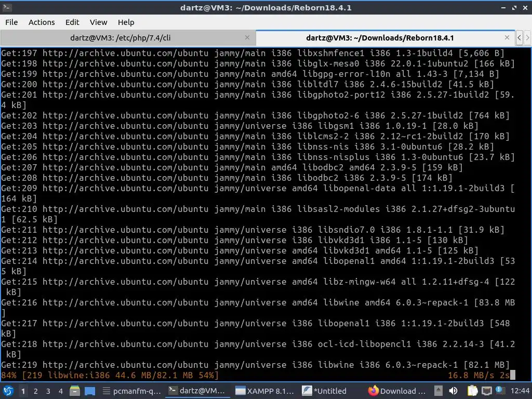Open the pcmanfm-qt taskbar window
This screenshot has width=532, height=399.
pyautogui.click(x=131, y=391)
